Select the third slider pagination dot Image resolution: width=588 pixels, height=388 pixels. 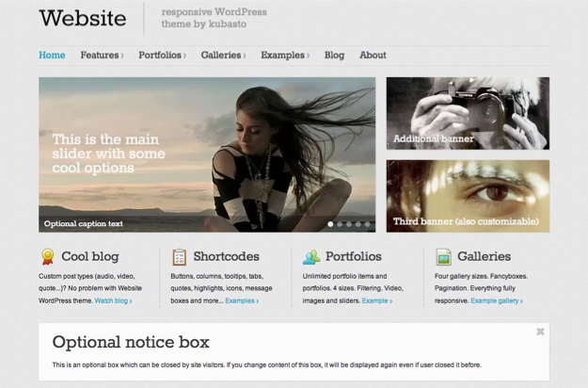[x=349, y=224]
